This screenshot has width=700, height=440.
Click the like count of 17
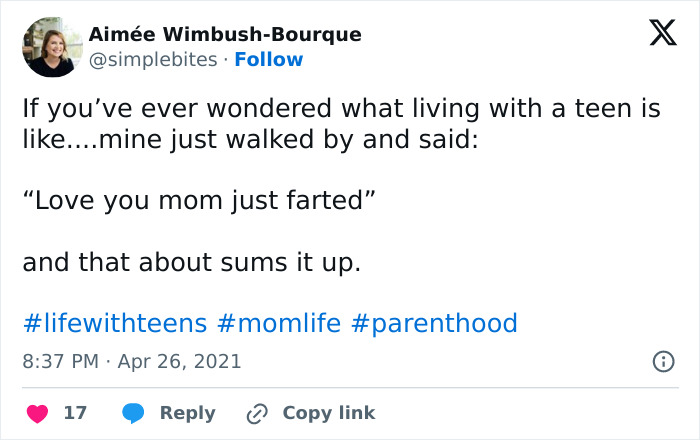tap(75, 413)
